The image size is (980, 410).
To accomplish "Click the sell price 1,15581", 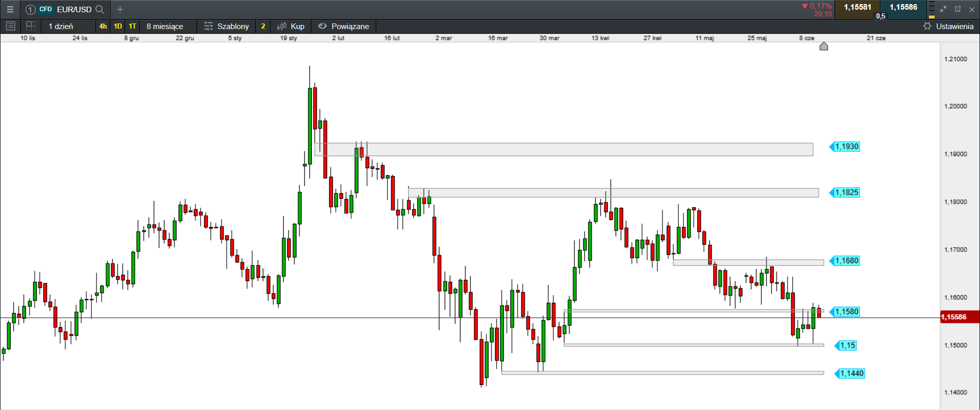I will point(857,7).
